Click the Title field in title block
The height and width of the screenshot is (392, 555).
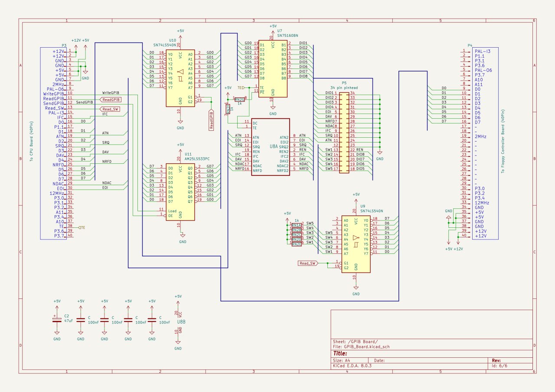341,353
